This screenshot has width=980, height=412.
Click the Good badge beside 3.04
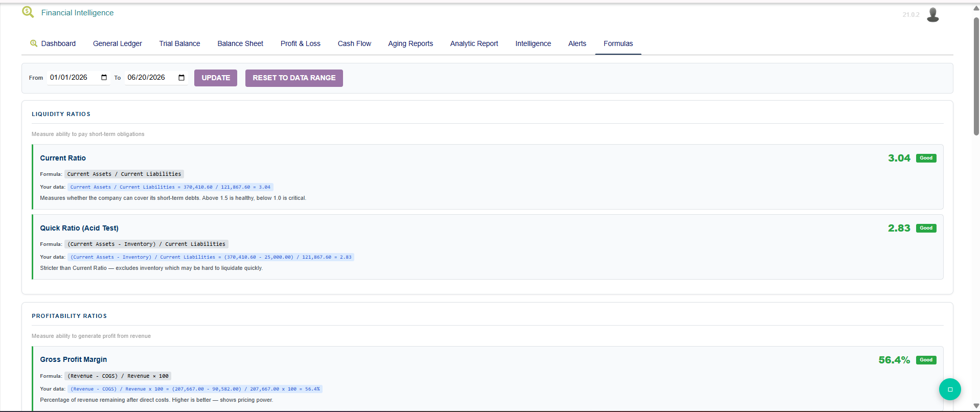tap(926, 158)
